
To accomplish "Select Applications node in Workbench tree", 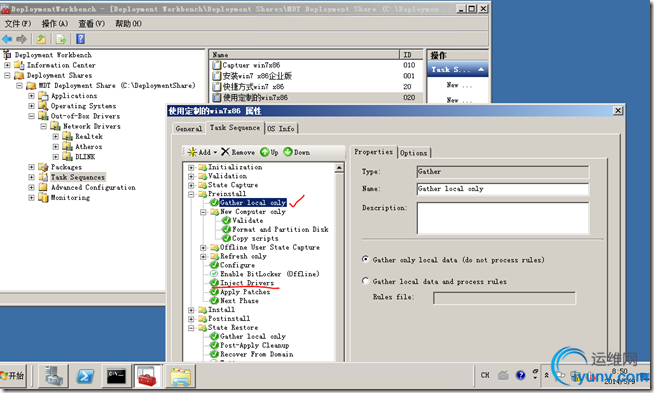I will 74,96.
